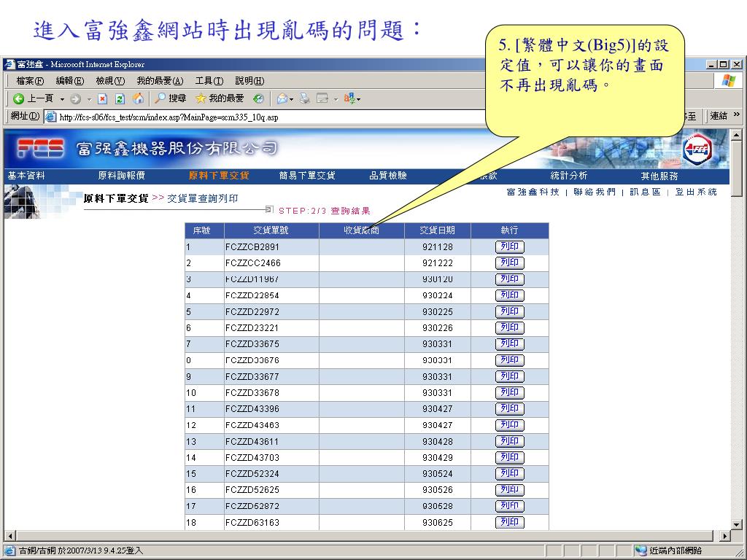Click 列印 button for FCZZD43611
This screenshot has height=560, width=747.
(x=509, y=441)
